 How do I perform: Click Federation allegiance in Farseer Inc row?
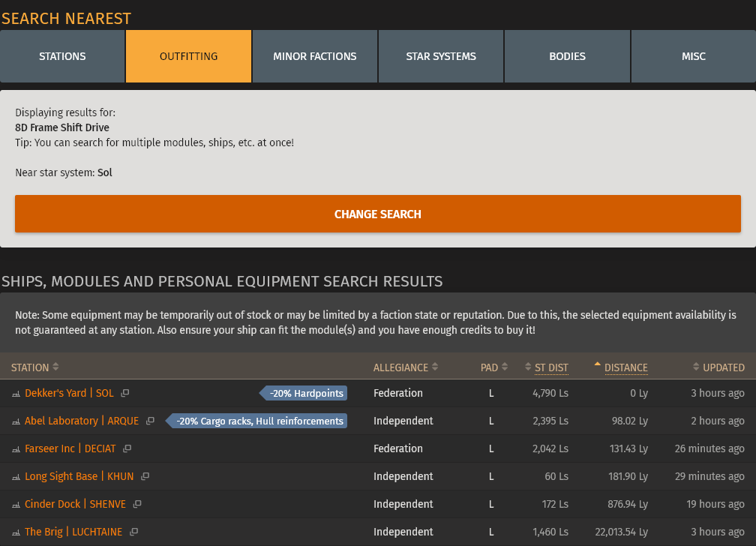[x=398, y=448]
